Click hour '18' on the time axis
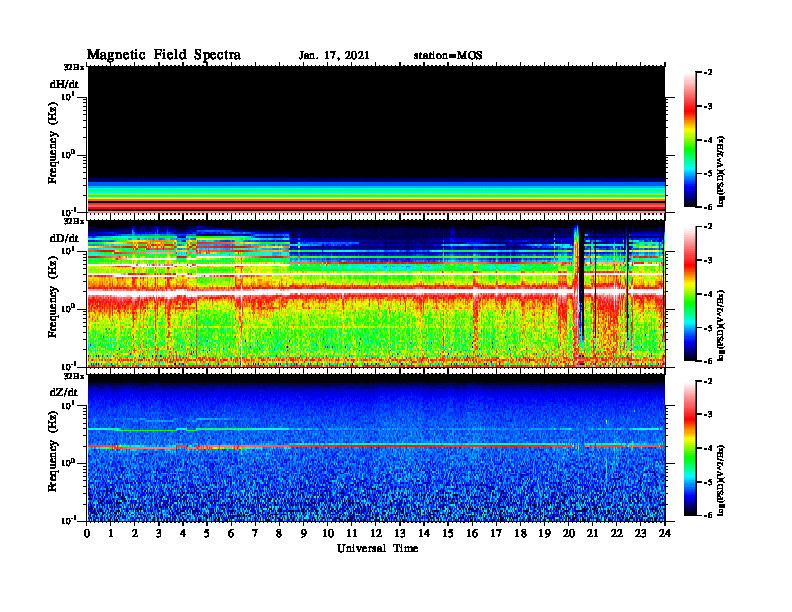This screenshot has height=612, width=792. (520, 534)
